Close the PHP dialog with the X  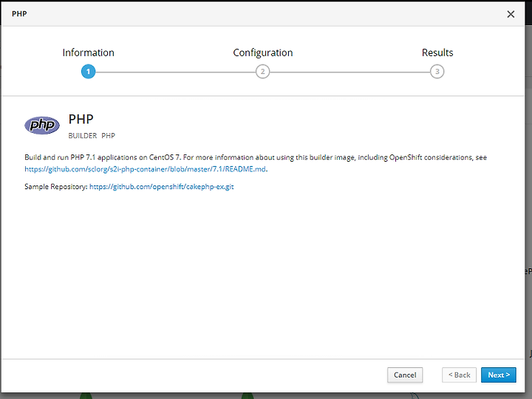pos(511,14)
